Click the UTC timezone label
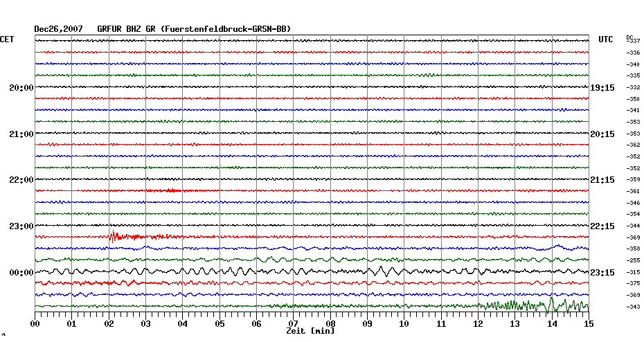 click(605, 39)
